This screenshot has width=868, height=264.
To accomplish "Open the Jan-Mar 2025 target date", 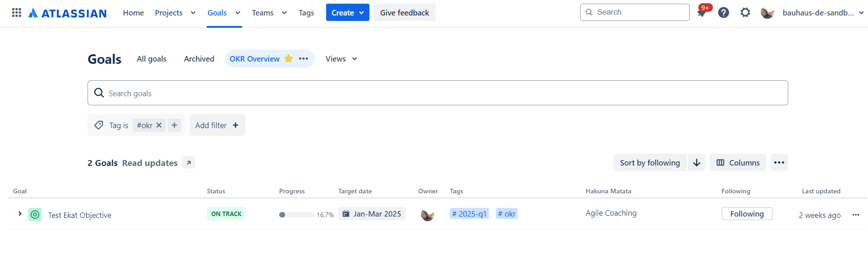I will (372, 214).
